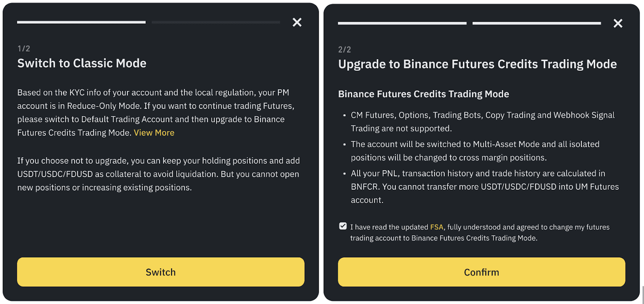The height and width of the screenshot is (304, 644).
Task: Click second progress segment in Classic Mode dialog
Action: [x=216, y=23]
